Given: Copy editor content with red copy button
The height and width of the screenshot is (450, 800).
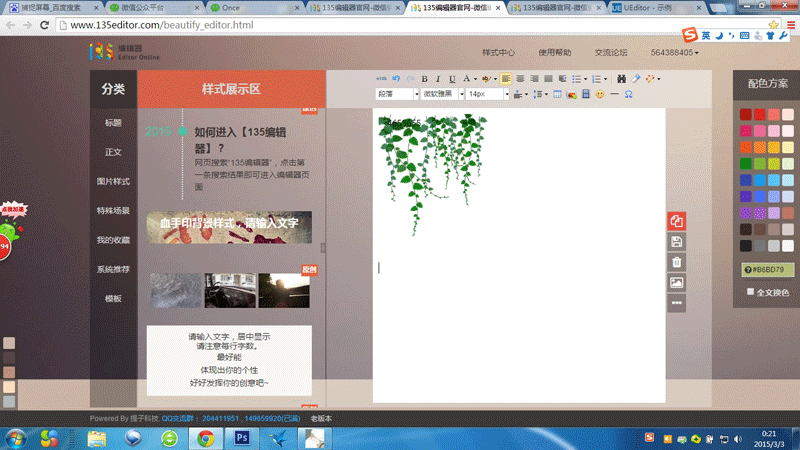Looking at the screenshot, I should coord(677,221).
